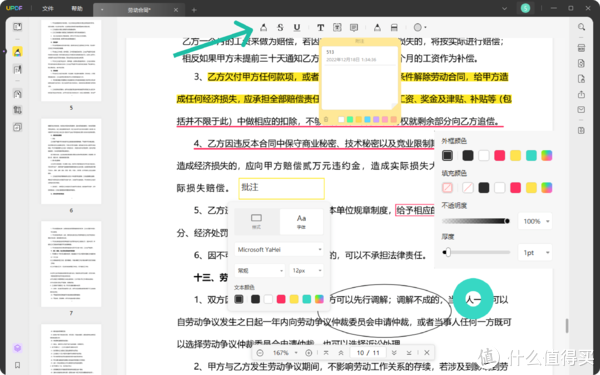Open search via magnifier icon
The width and height of the screenshot is (600, 375).
click(x=581, y=27)
